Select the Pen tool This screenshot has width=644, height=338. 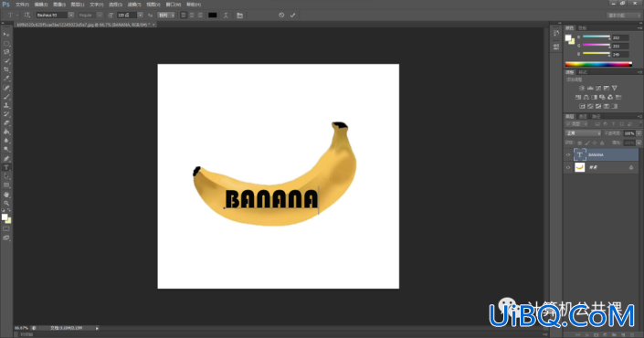tap(6, 159)
